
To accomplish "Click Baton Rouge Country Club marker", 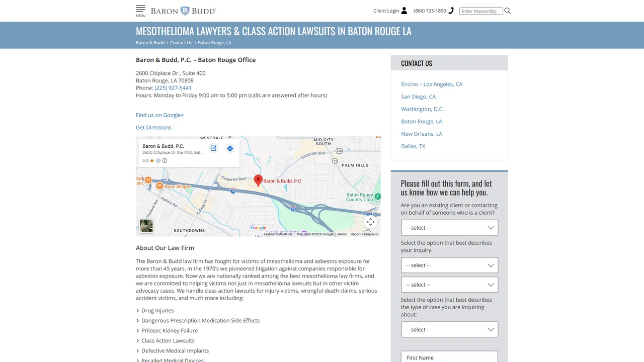I will tap(377, 196).
